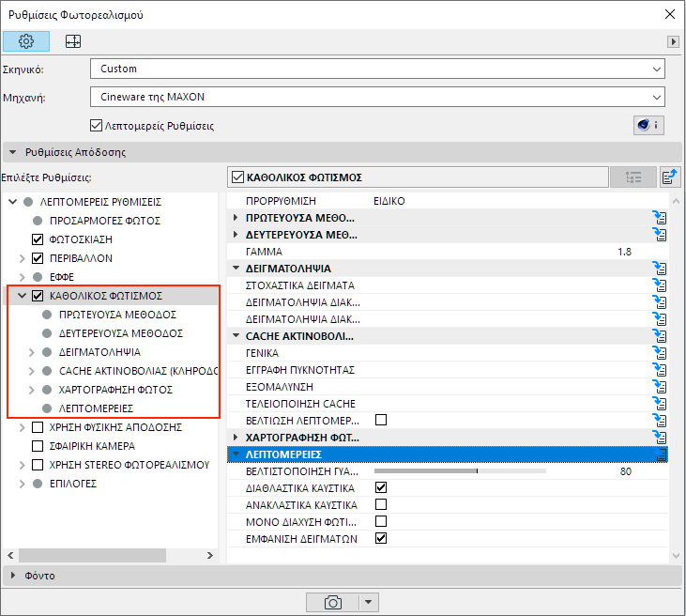Click the export settings icon next to tree view

coord(669,177)
